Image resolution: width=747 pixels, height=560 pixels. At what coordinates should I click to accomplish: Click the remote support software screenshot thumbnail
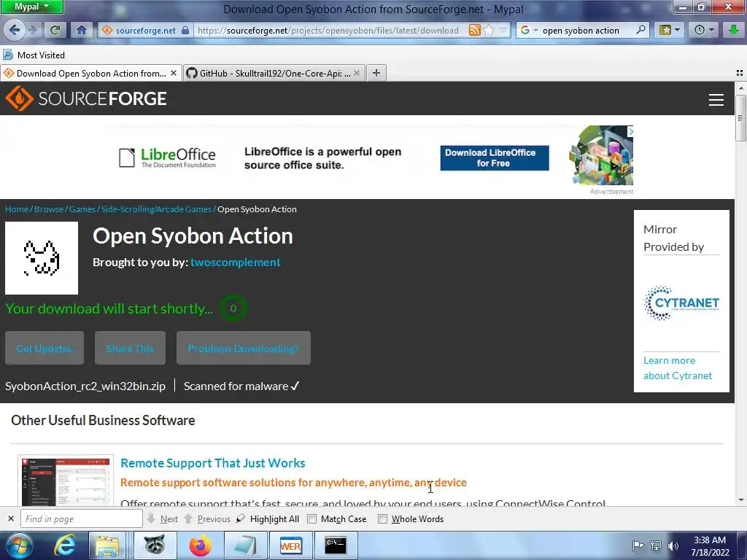click(66, 481)
